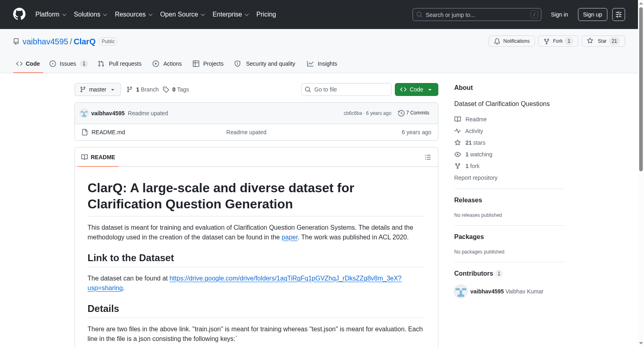Open the command palette icon button
This screenshot has width=644, height=347.
coord(618,15)
